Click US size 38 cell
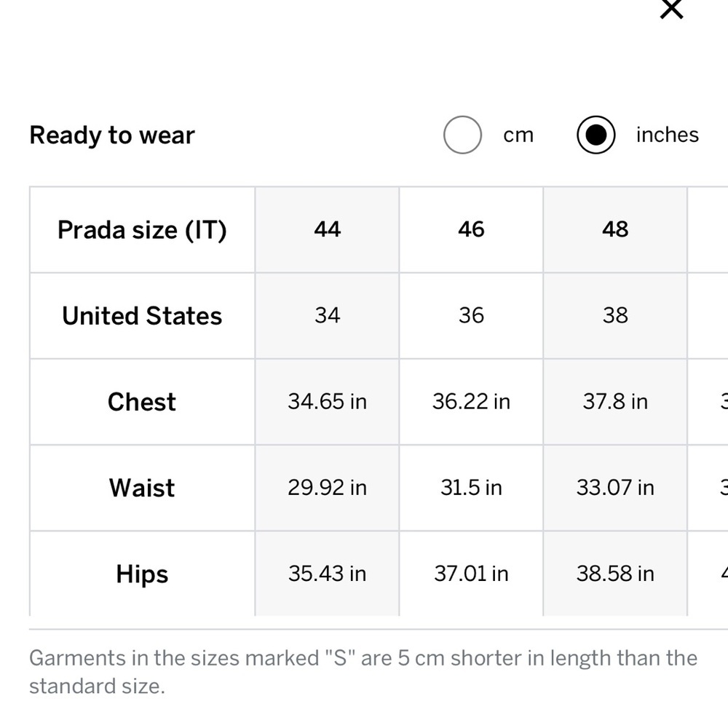Viewport: 728px width, 728px height. [x=615, y=316]
